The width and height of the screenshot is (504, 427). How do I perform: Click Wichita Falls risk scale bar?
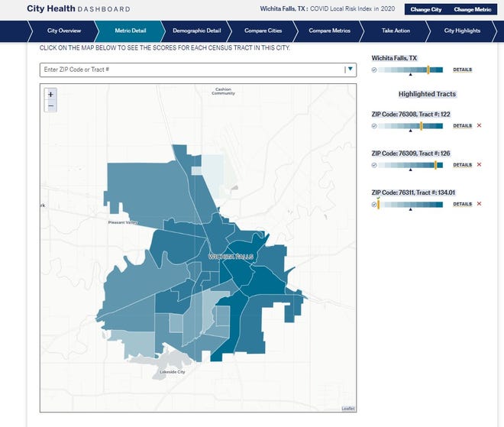click(412, 70)
